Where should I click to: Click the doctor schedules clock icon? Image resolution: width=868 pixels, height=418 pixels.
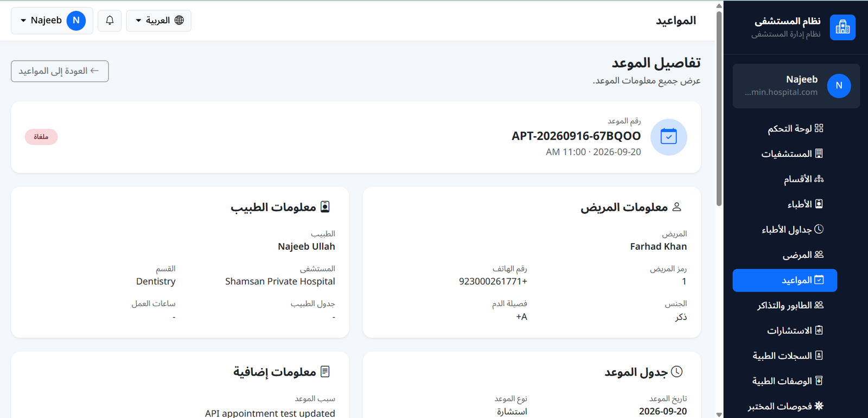click(x=819, y=229)
